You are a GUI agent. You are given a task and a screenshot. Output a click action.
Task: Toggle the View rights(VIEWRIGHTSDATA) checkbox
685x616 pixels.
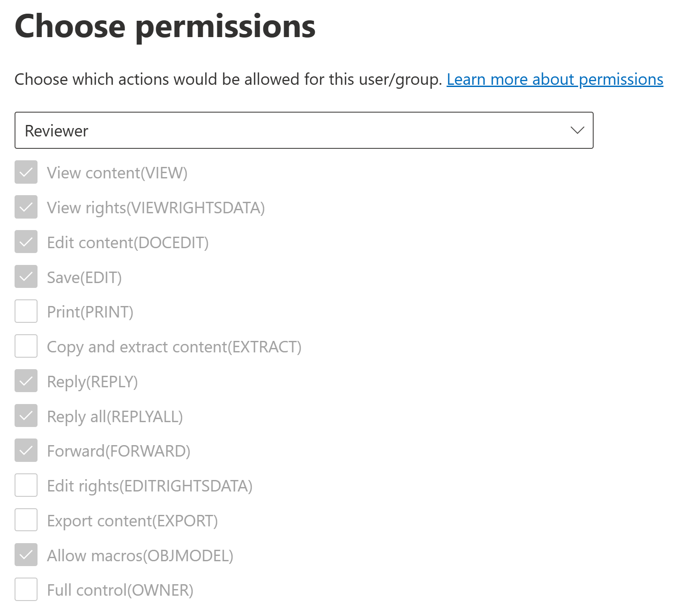point(26,207)
